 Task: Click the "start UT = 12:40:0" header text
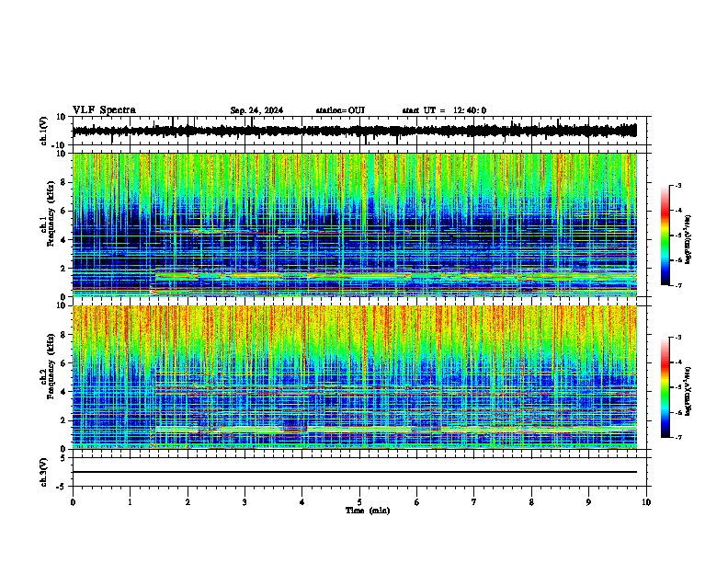[x=444, y=110]
